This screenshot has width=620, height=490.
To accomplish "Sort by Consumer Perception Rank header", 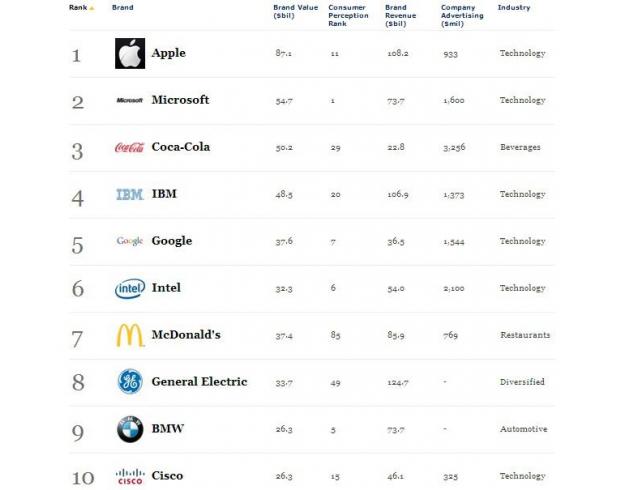I will click(349, 15).
